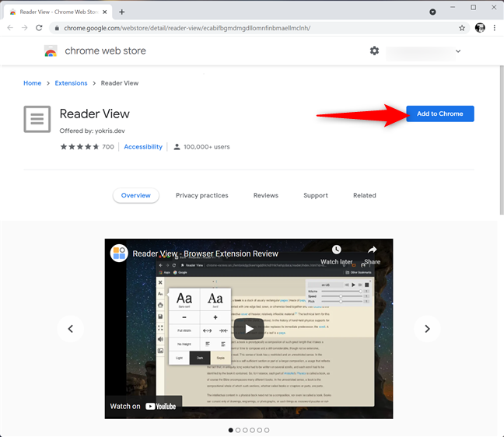Expand the account dropdown arrow
The width and height of the screenshot is (504, 437).
click(458, 51)
